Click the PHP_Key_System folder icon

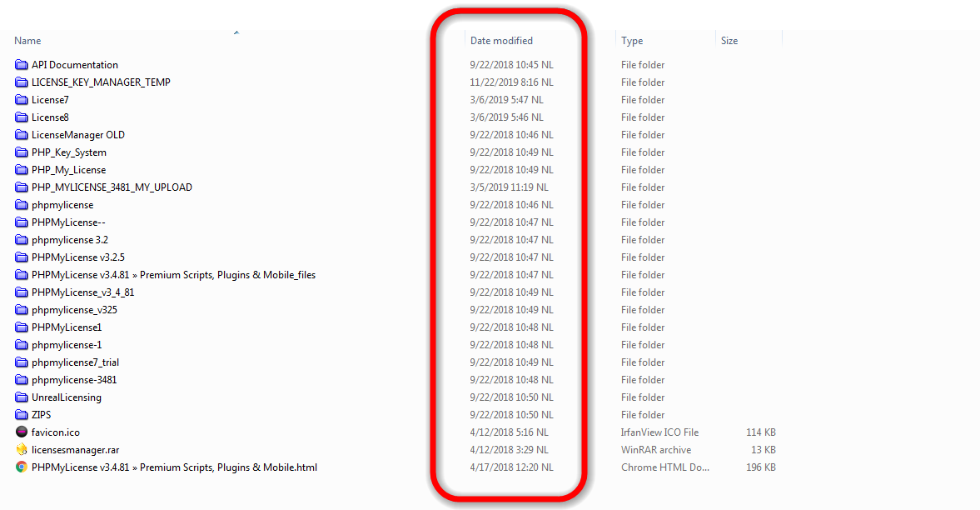pos(22,152)
